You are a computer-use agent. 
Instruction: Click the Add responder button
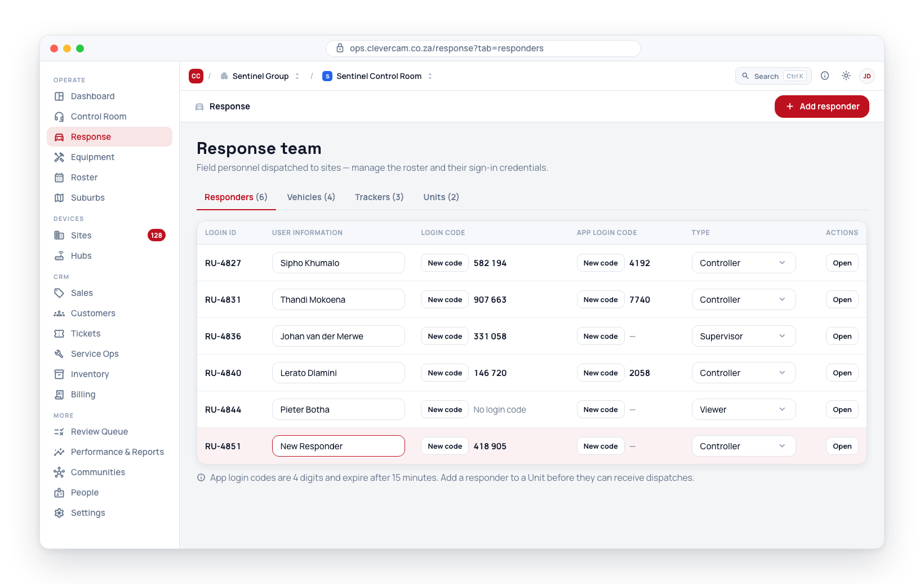pos(822,107)
